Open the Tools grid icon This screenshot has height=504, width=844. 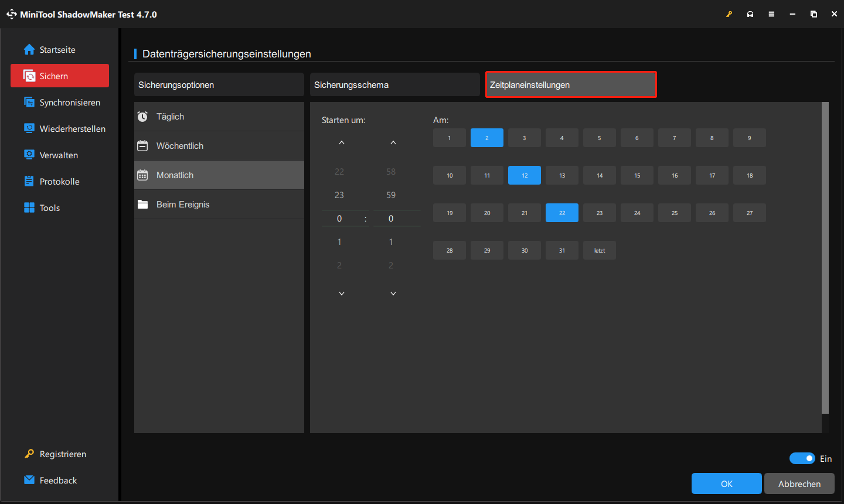[29, 207]
